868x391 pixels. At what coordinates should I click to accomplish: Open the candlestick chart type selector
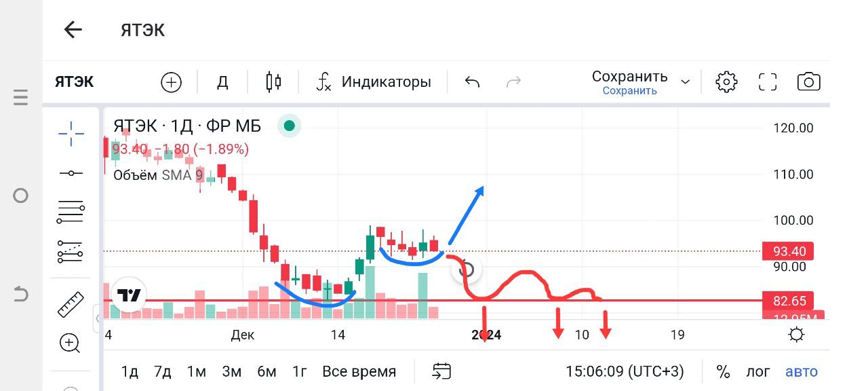click(273, 82)
